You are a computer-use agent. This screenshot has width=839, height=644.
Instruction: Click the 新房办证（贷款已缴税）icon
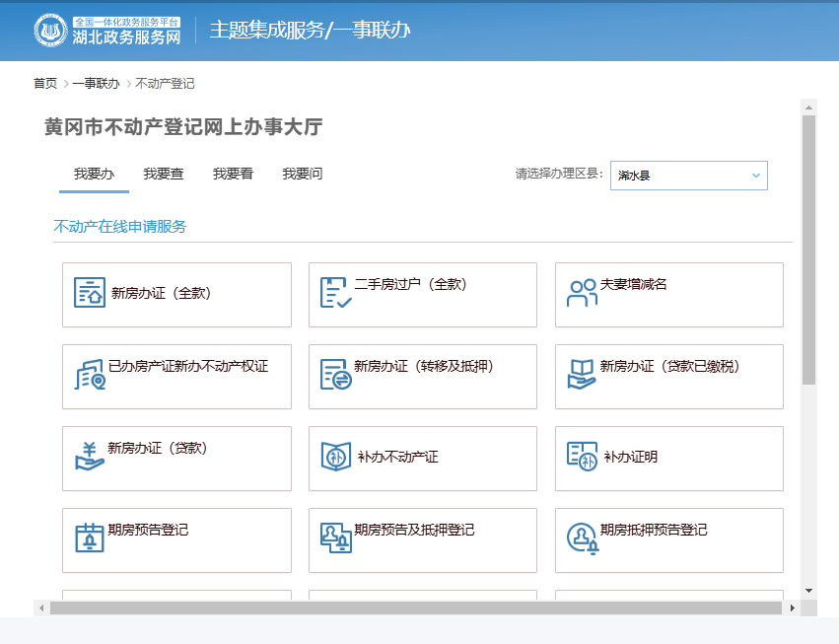[582, 375]
